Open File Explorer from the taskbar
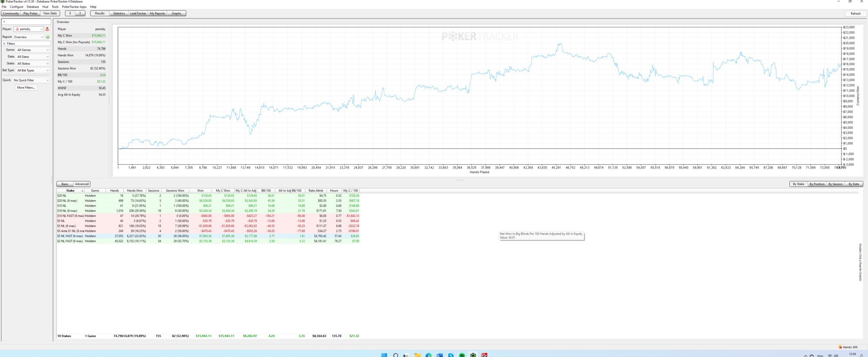Image resolution: width=868 pixels, height=357 pixels. click(418, 355)
